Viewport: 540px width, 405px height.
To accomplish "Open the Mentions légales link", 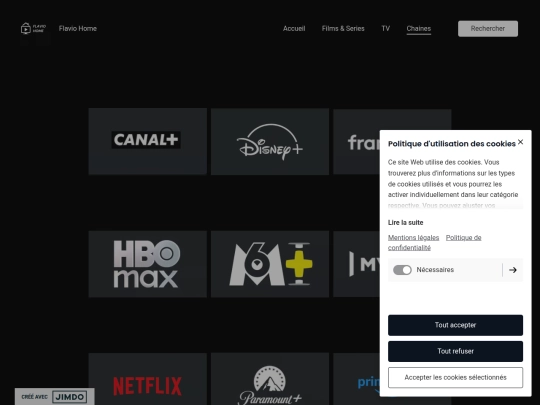I will pos(414,238).
